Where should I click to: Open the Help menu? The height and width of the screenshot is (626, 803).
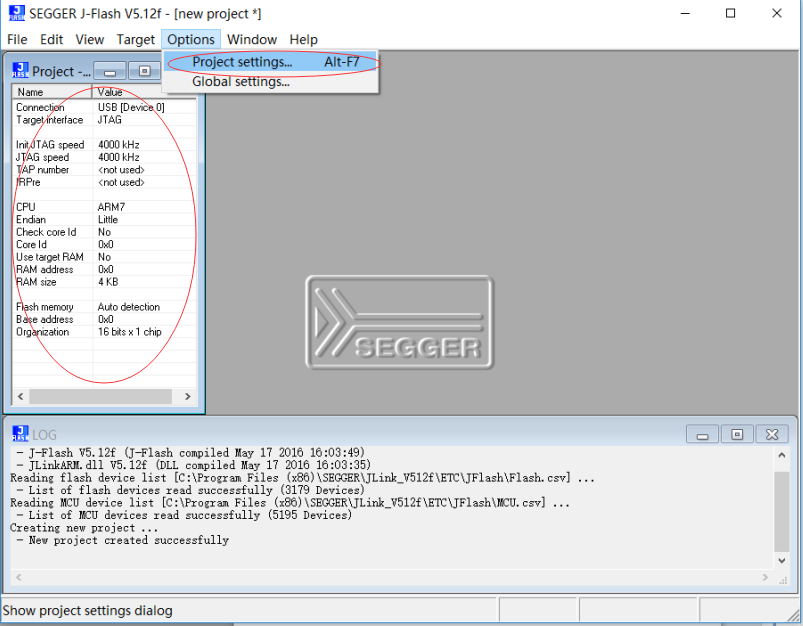tap(303, 39)
